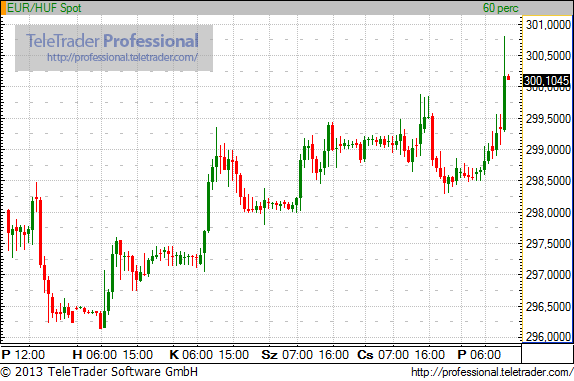
Task: Click the 299,0000 price axis value
Action: point(548,150)
